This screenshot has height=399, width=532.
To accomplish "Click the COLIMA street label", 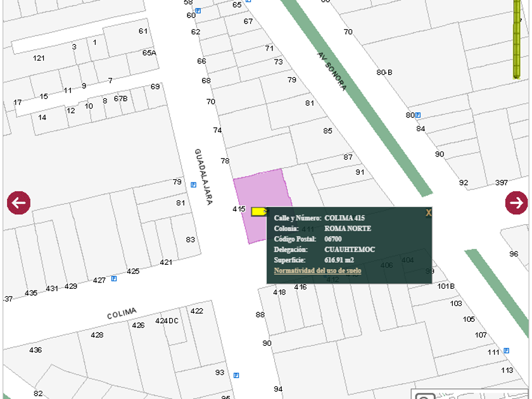I will pyautogui.click(x=122, y=313).
